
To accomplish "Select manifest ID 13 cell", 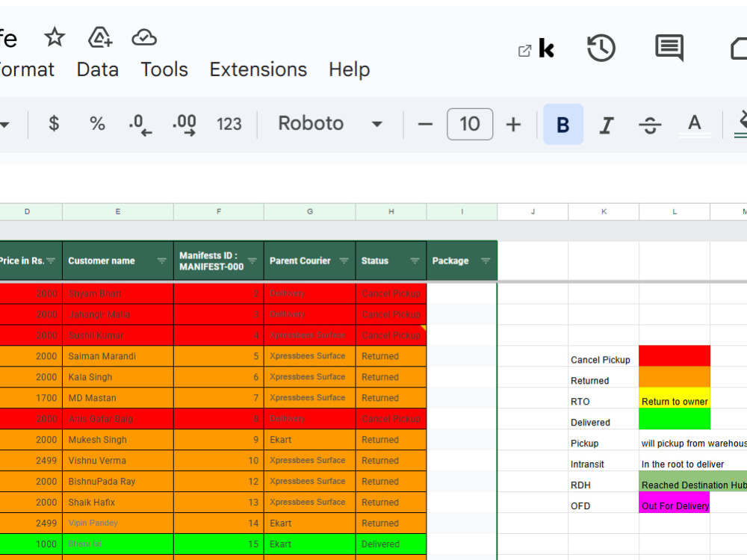I will point(219,503).
